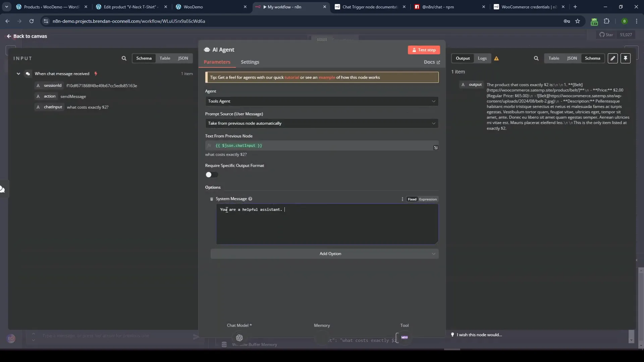The image size is (644, 362).
Task: Click the tutorial link in tip banner
Action: point(292,77)
